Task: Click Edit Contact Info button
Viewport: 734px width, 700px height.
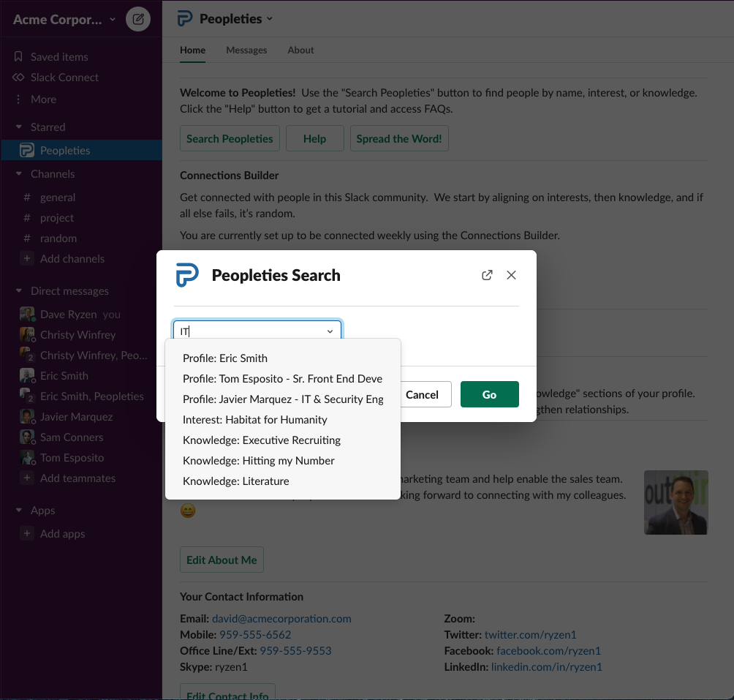Action: tap(227, 692)
